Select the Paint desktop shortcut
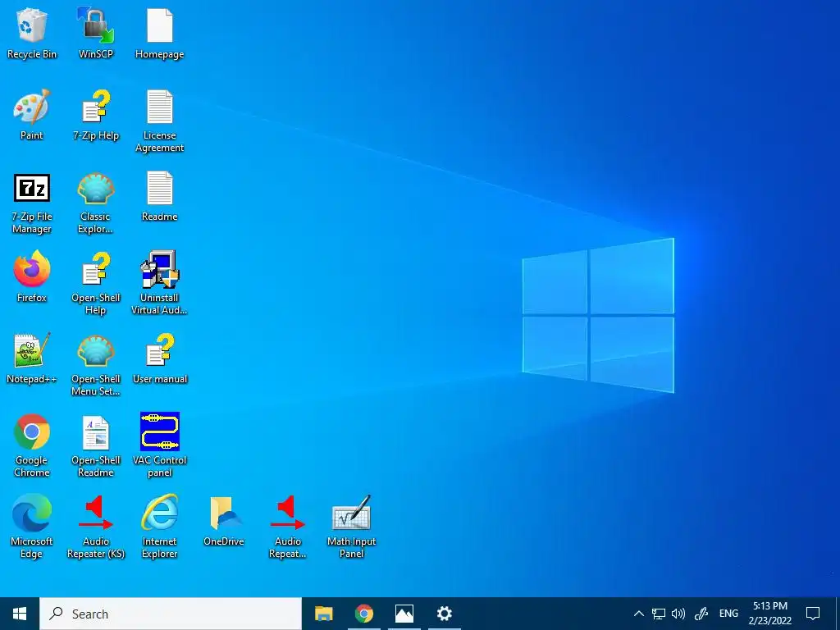This screenshot has width=840, height=630. coord(32,115)
